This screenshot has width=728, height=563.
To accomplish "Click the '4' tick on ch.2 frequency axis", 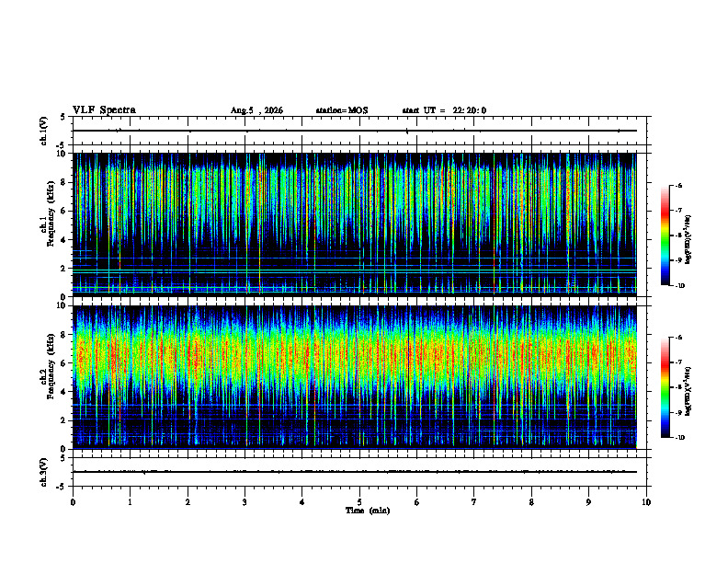I will coord(63,392).
